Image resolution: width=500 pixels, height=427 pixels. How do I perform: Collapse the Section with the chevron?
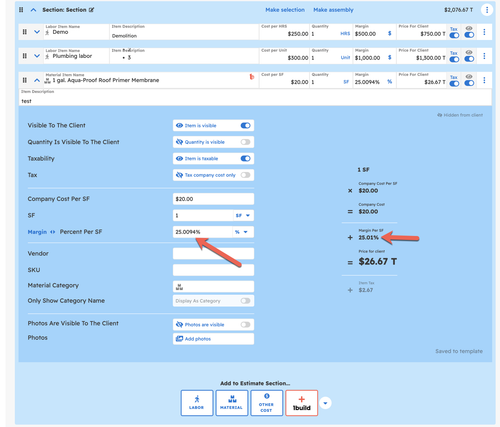point(33,10)
